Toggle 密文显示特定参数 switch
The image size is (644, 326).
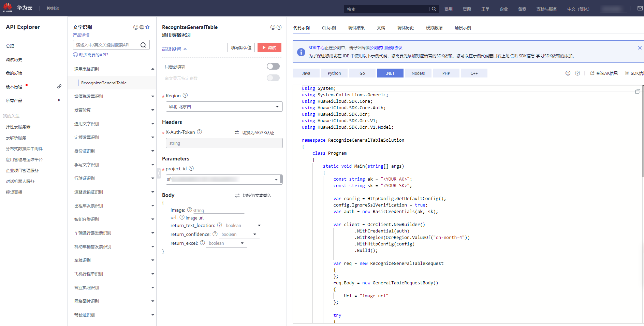273,78
